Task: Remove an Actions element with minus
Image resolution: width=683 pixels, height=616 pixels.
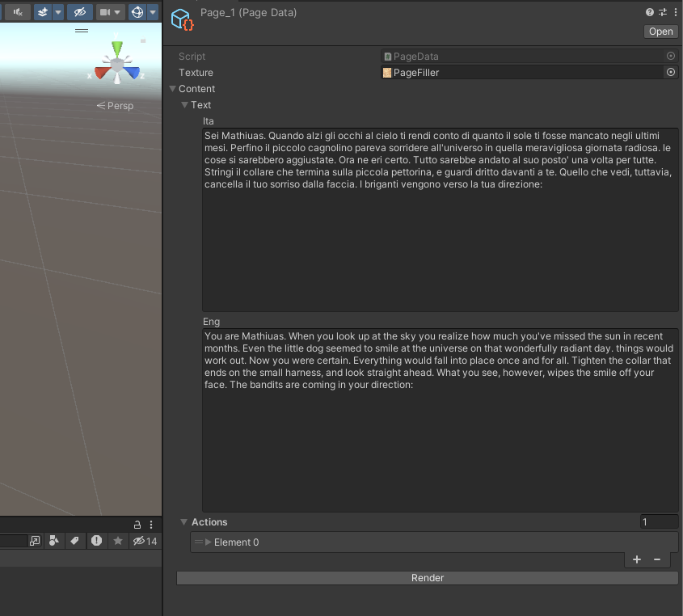Action: (x=657, y=559)
